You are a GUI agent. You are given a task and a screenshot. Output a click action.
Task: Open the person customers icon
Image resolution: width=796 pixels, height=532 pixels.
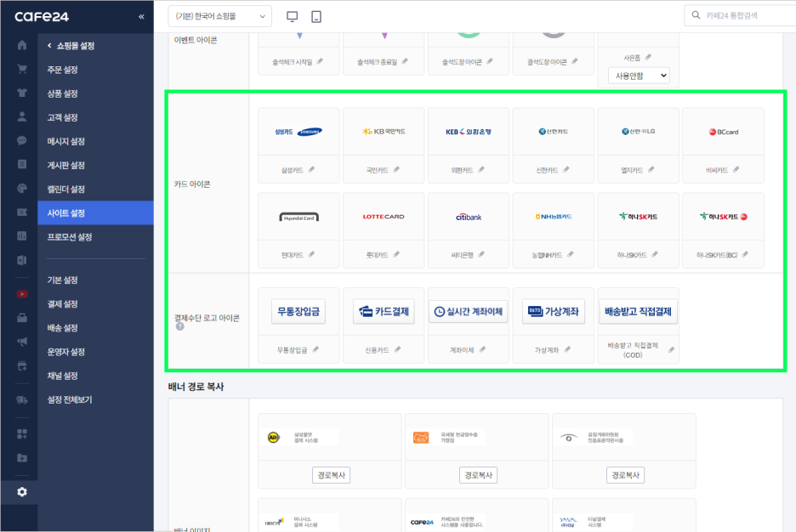pyautogui.click(x=22, y=116)
